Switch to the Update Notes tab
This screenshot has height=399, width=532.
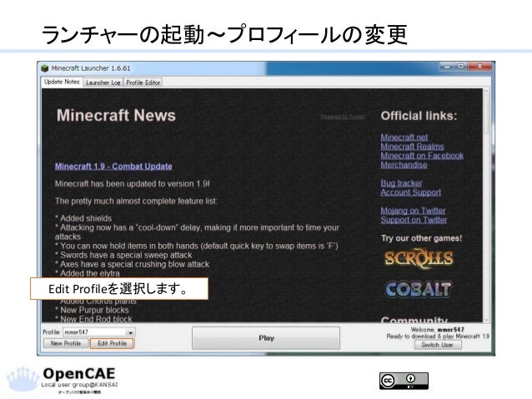click(x=62, y=82)
